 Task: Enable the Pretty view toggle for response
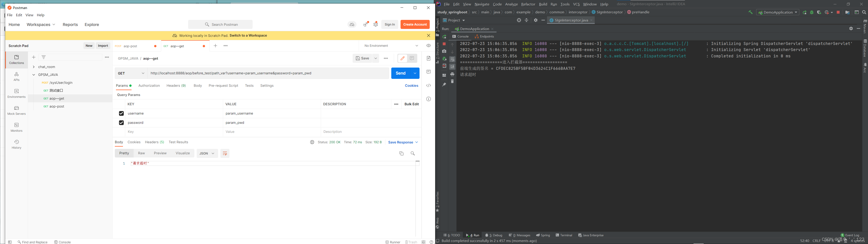(123, 153)
